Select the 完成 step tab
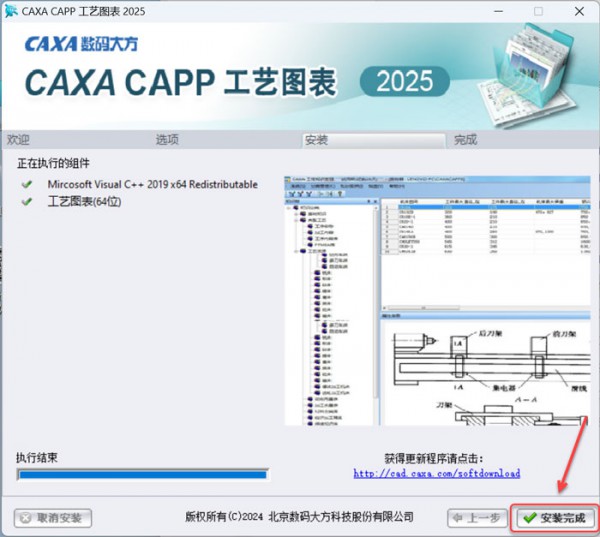Screen dimensions: 600x537 465,140
